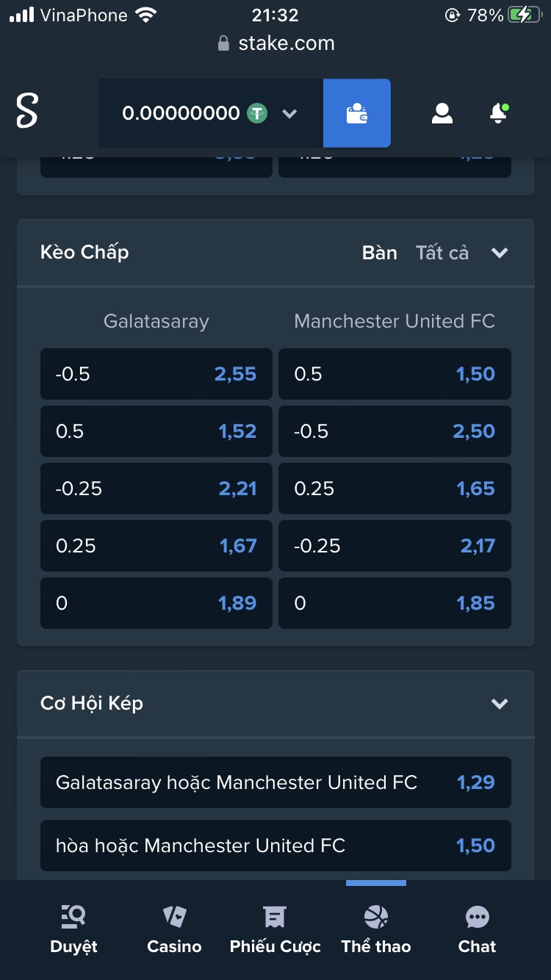Image resolution: width=551 pixels, height=980 pixels.
Task: Select the Tất cả filter option
Action: tap(442, 253)
